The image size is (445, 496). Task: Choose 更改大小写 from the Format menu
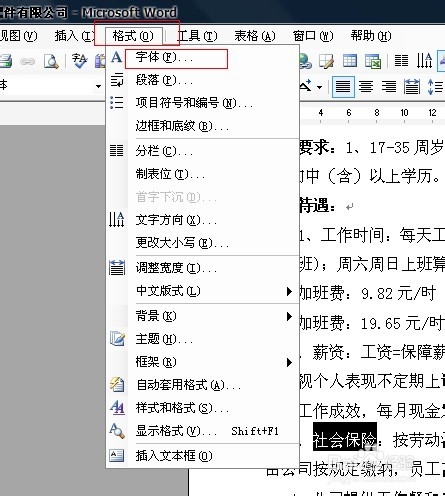202,243
